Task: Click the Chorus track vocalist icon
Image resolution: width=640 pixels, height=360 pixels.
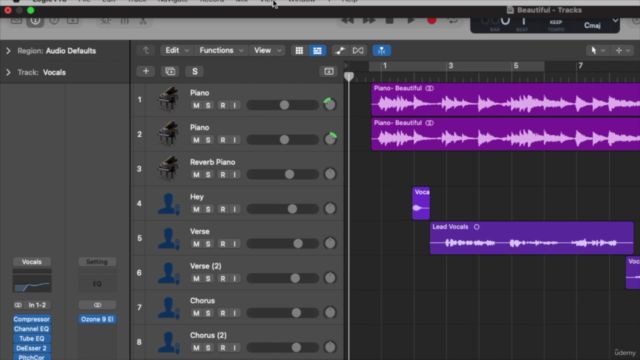Action: [169, 307]
